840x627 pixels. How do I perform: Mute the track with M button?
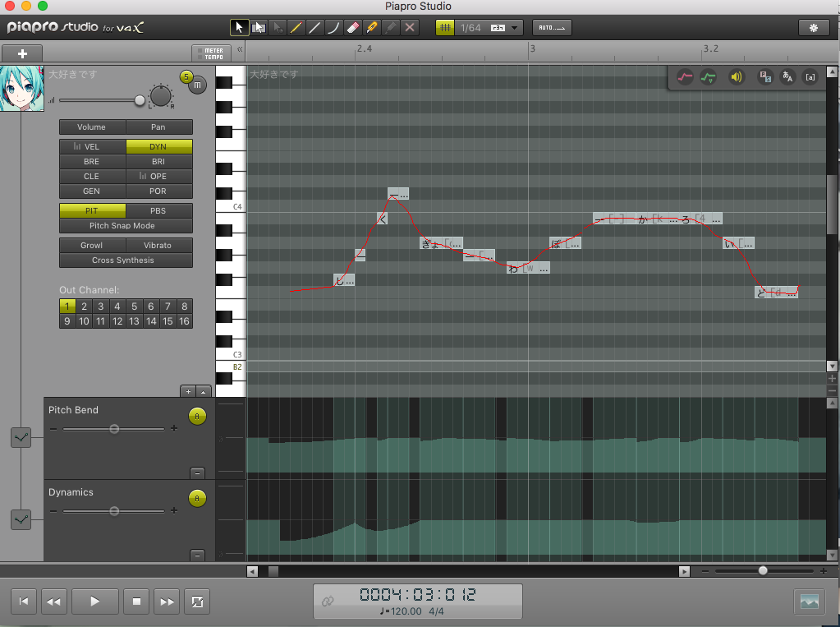pyautogui.click(x=198, y=85)
